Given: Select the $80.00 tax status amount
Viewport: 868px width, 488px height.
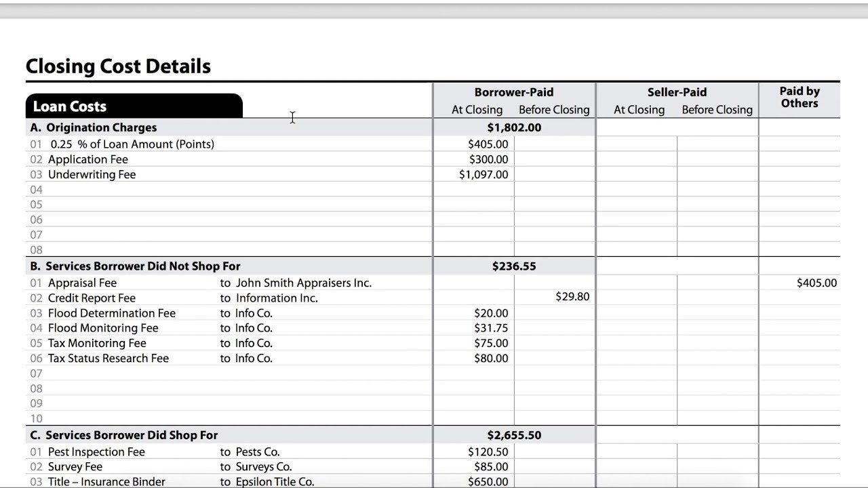Looking at the screenshot, I should 491,359.
